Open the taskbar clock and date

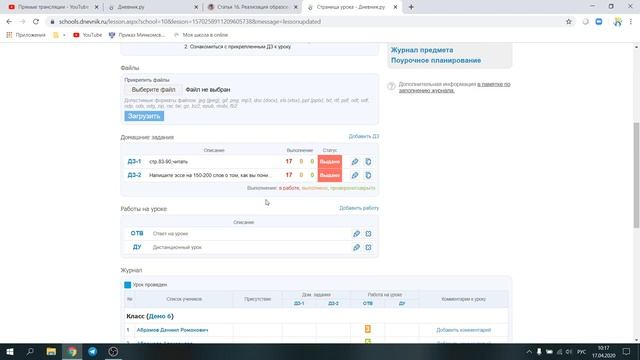tap(604, 351)
